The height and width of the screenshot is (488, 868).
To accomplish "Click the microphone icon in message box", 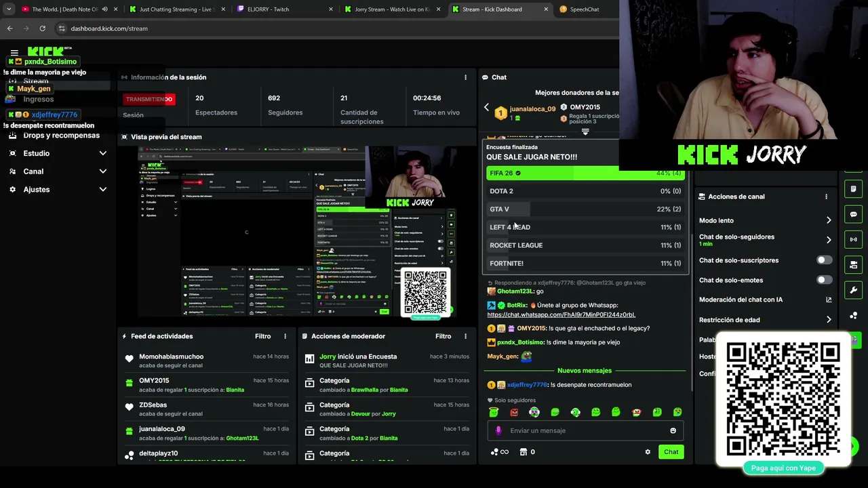I will click(498, 430).
